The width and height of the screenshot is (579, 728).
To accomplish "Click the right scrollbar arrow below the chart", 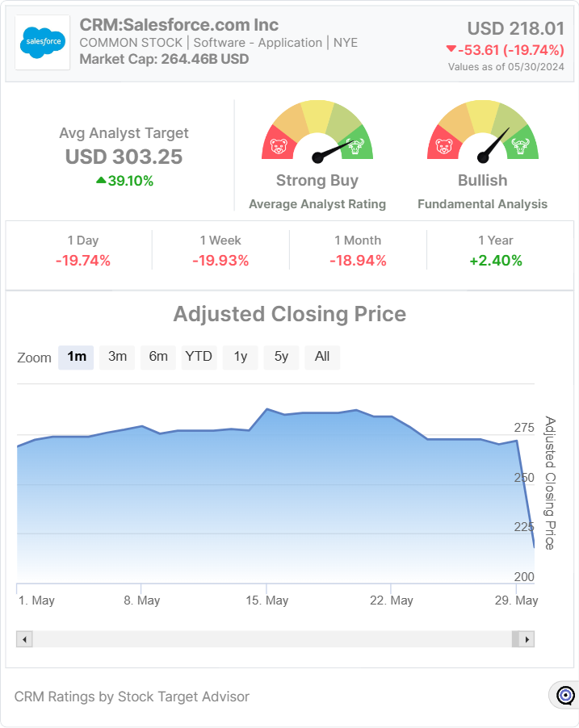I will (523, 638).
